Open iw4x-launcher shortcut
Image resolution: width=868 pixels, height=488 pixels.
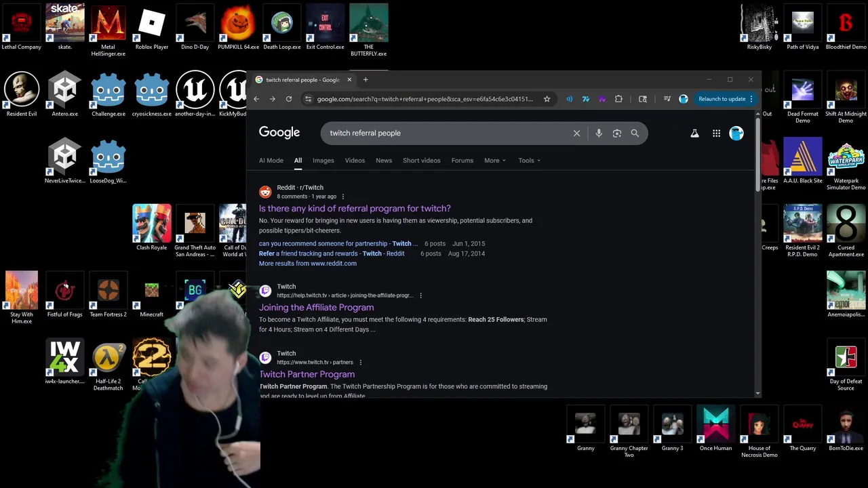pyautogui.click(x=65, y=361)
